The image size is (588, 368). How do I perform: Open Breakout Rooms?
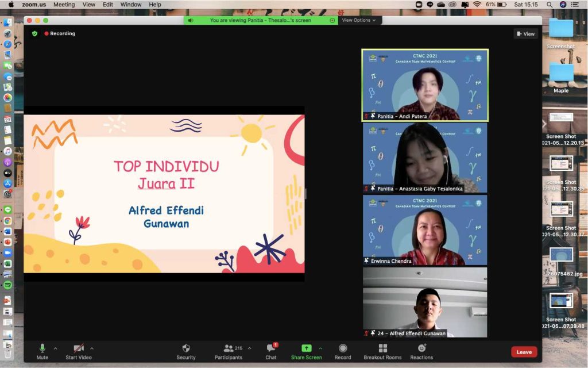coord(382,348)
